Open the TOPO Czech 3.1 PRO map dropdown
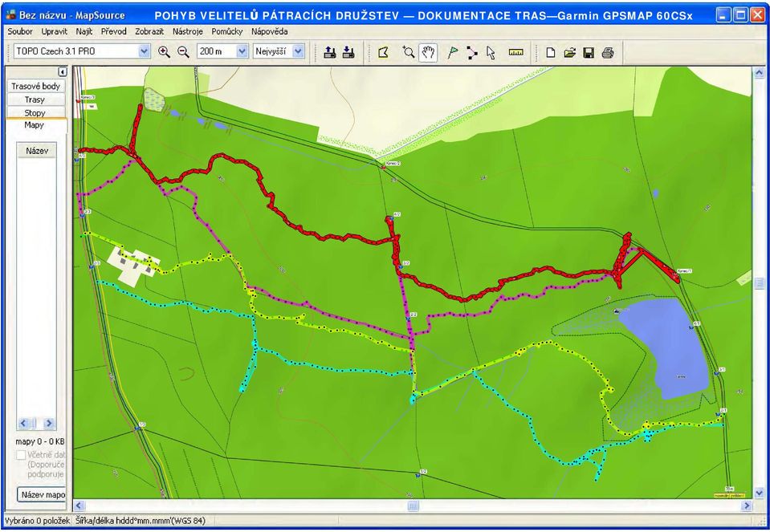The image size is (770, 532). (144, 51)
